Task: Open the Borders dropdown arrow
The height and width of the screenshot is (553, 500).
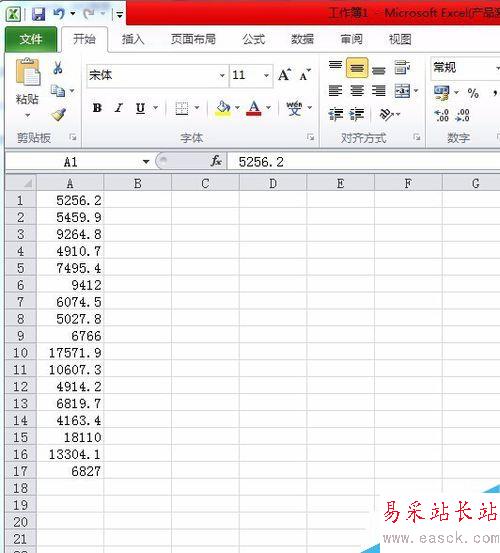Action: 197,108
